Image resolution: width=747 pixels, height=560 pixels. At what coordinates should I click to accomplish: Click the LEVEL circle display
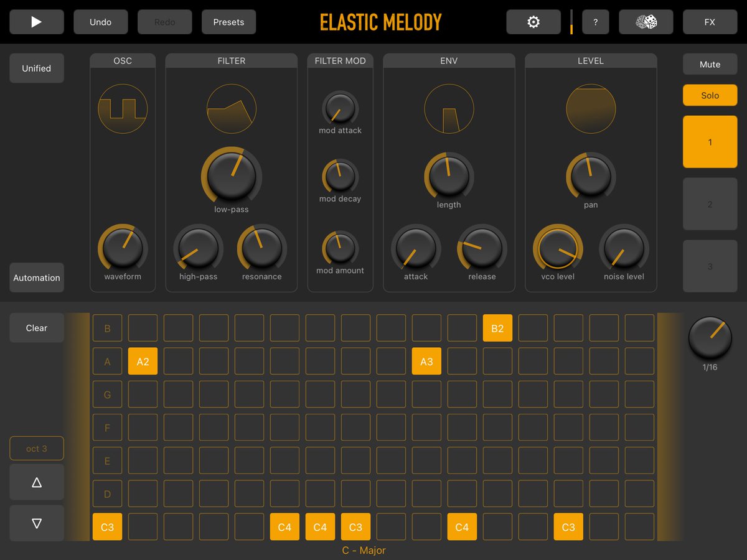click(x=590, y=108)
